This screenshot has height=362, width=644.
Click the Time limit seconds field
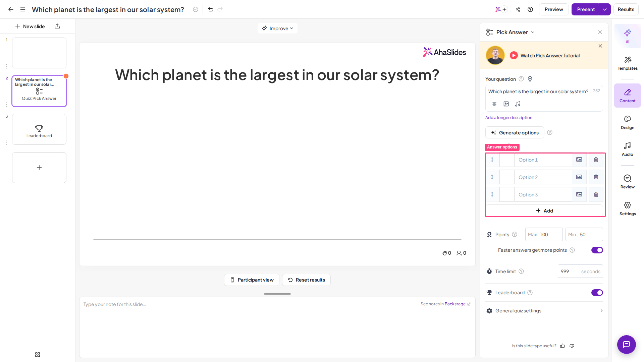(580, 271)
